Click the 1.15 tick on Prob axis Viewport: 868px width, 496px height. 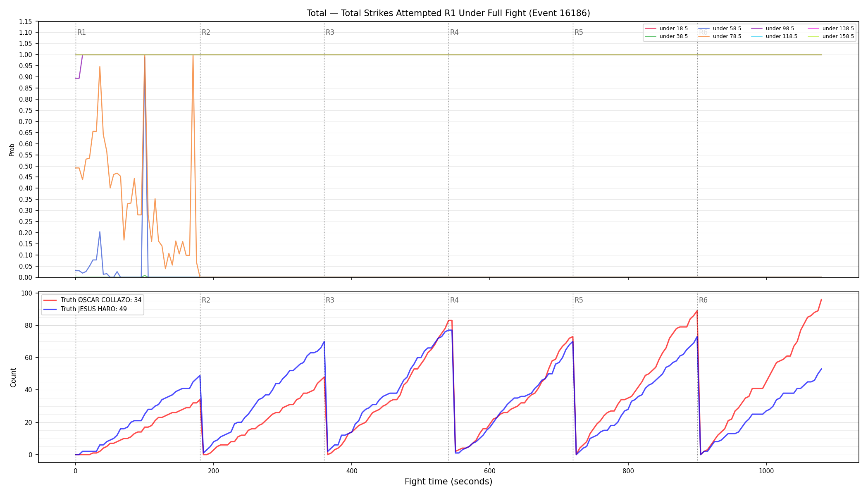(x=26, y=21)
